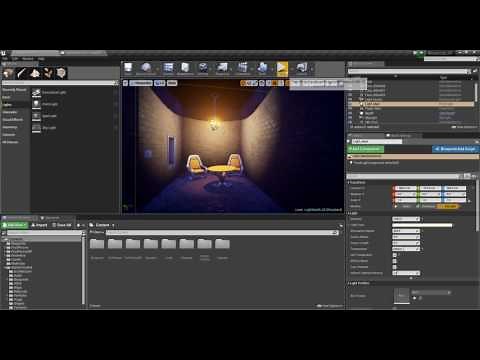Set Mobility to Static
480x360 pixels.
404,206
